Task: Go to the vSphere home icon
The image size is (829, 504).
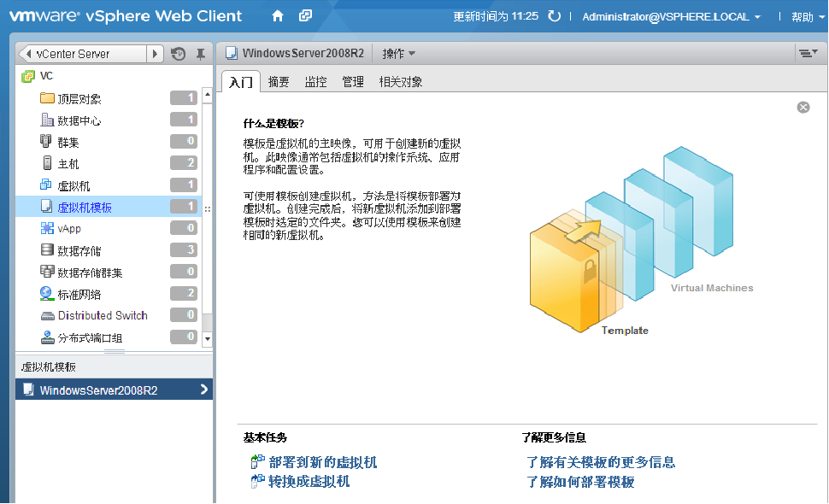Action: [x=278, y=16]
